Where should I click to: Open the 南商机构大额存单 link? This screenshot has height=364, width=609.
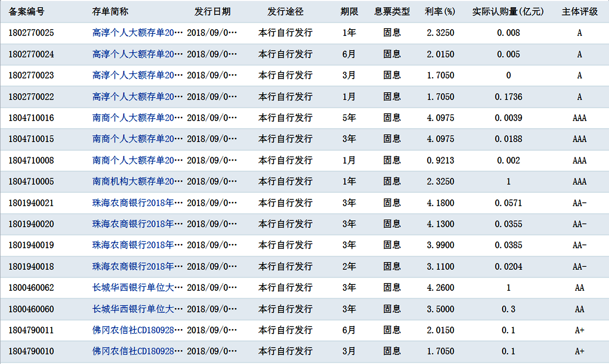coord(137,181)
